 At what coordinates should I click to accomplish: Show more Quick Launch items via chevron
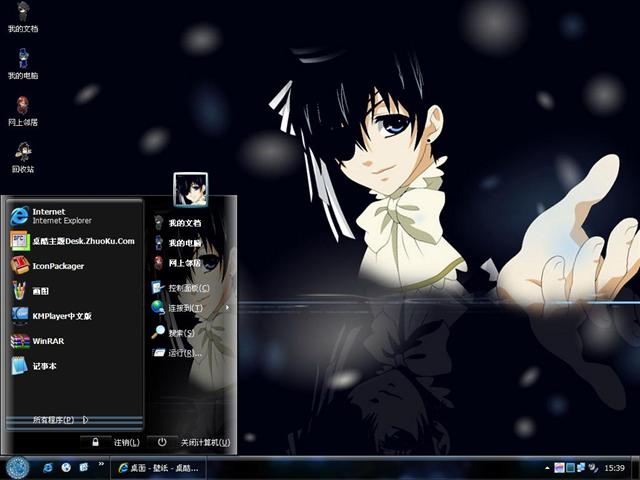pyautogui.click(x=101, y=465)
